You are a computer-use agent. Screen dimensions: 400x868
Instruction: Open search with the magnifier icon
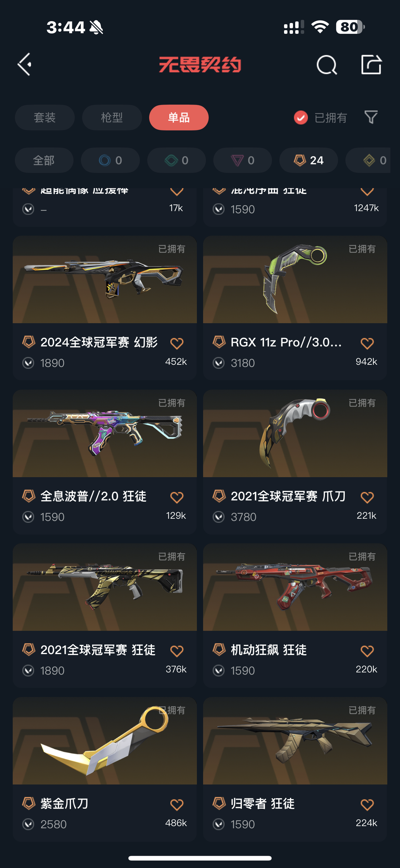[x=327, y=65]
